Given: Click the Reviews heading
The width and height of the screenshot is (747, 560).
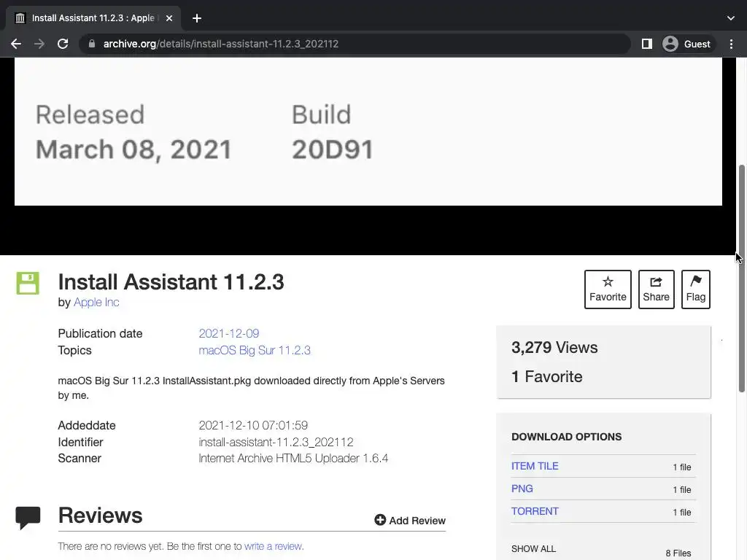Looking at the screenshot, I should (x=100, y=516).
